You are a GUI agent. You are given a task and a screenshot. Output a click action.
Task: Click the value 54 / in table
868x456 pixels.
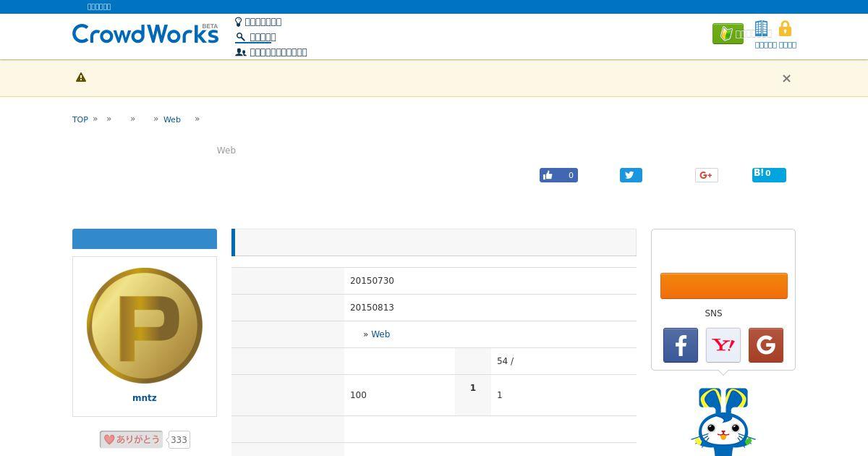[505, 361]
